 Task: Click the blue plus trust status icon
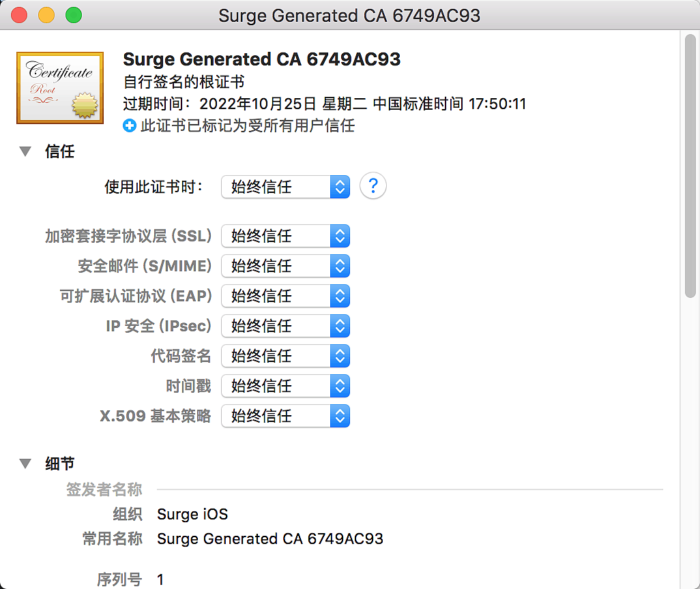click(x=130, y=125)
